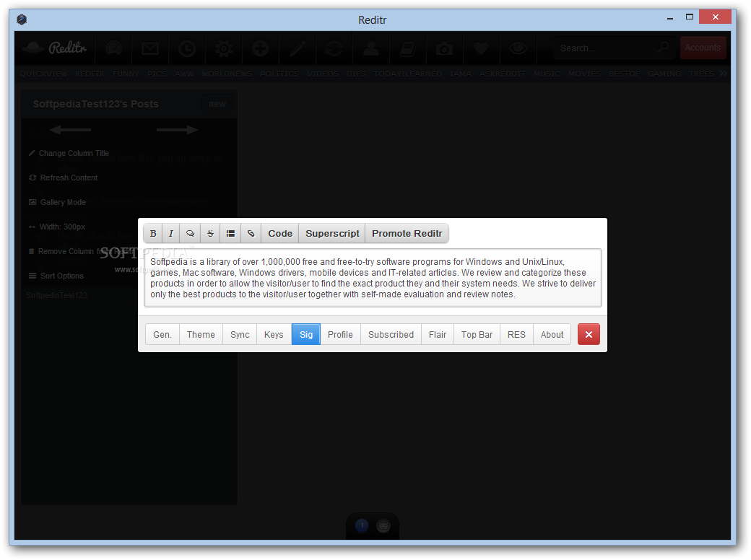This screenshot has height=560, width=751.
Task: Open the settings gear icon
Action: [x=224, y=48]
